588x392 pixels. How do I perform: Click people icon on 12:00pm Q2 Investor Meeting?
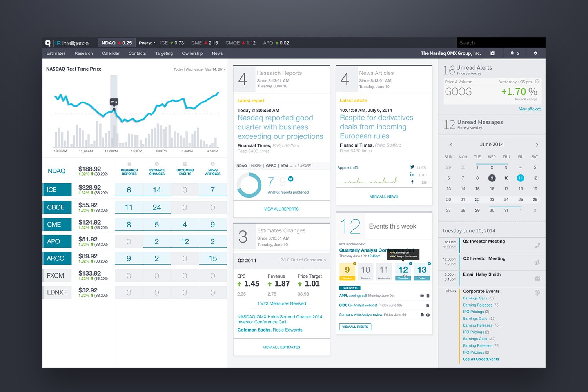coord(537,262)
